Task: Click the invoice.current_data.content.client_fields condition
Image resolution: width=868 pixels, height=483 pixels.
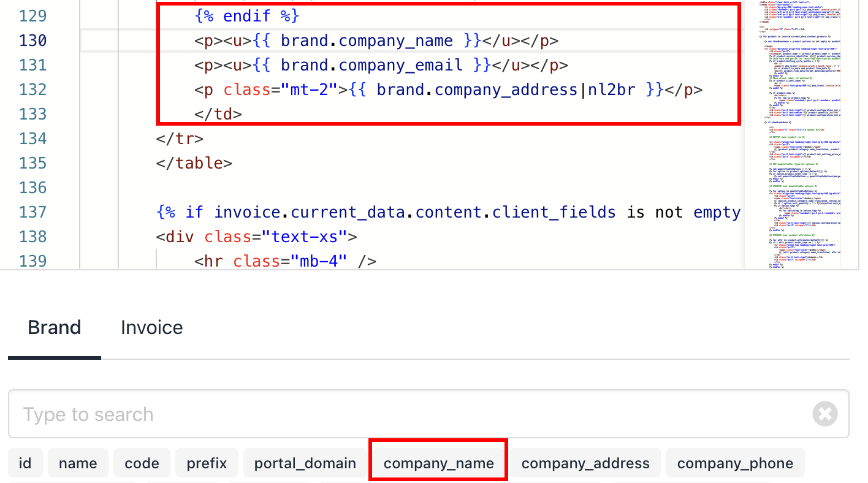Action: (x=415, y=212)
